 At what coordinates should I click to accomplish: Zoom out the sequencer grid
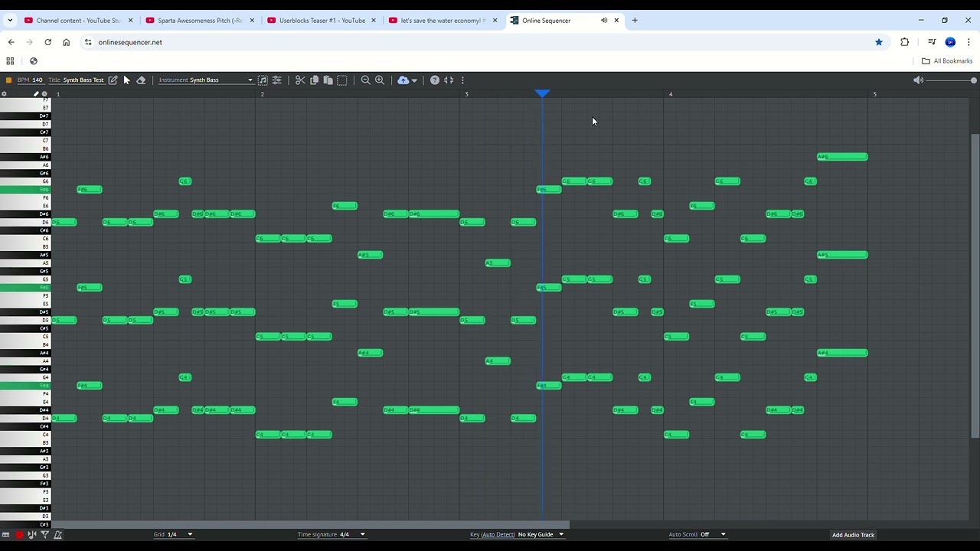click(365, 80)
